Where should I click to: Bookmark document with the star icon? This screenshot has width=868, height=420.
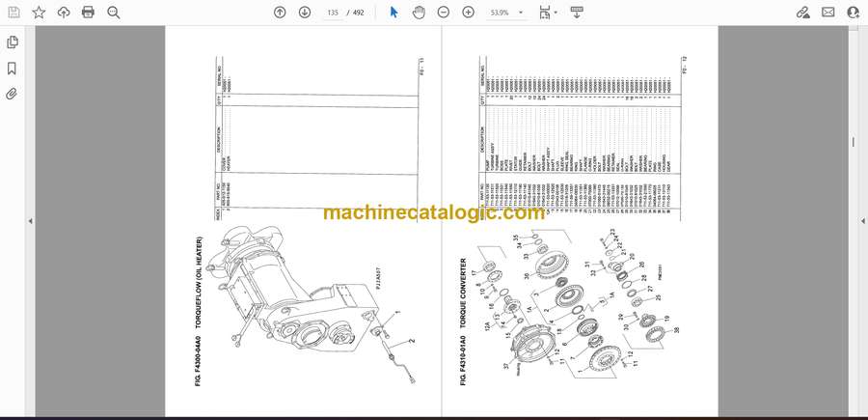39,13
